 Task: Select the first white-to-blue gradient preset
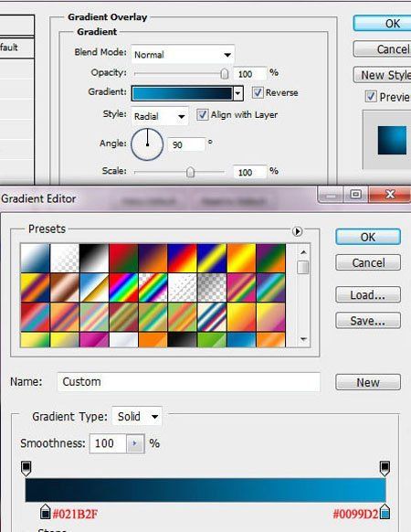click(x=35, y=258)
